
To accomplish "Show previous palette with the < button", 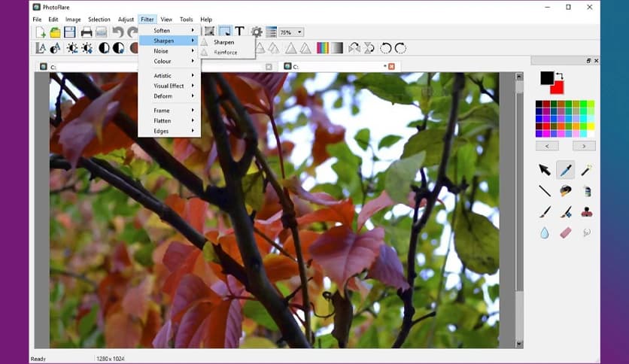I will click(547, 146).
